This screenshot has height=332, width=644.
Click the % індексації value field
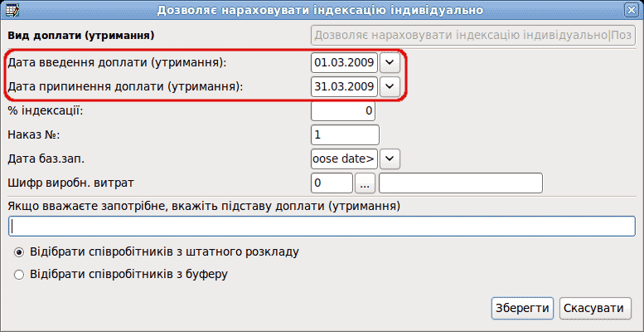(343, 110)
